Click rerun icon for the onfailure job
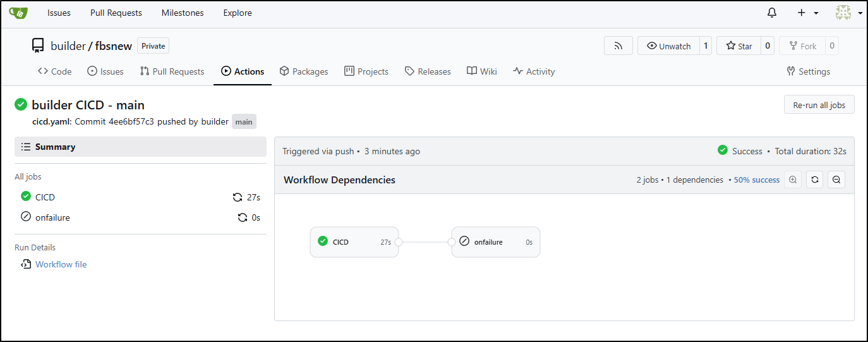Screen dimensions: 868x342 pos(242,217)
